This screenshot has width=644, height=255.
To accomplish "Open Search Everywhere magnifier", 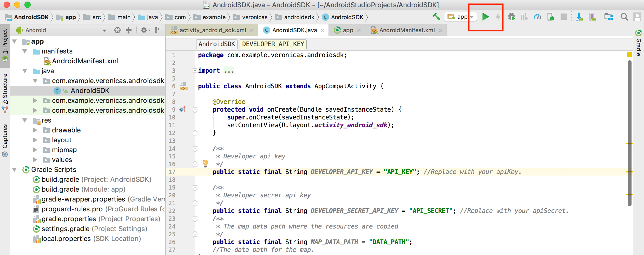I will point(624,17).
